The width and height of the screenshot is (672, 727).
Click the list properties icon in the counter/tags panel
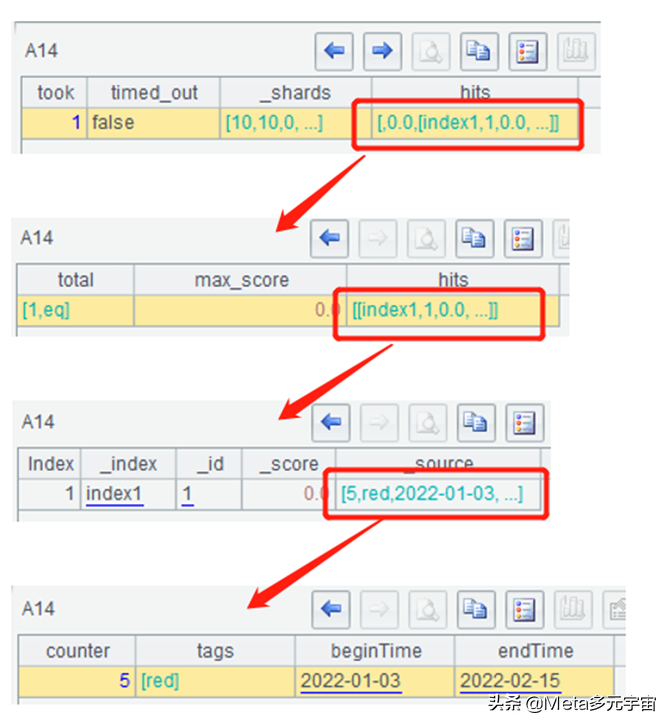pos(525,610)
